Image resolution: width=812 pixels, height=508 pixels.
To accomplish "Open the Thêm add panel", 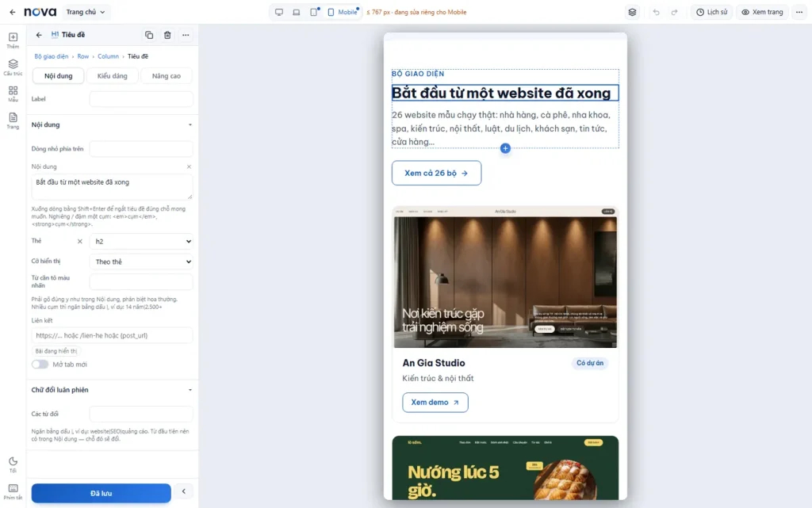I will (13, 40).
